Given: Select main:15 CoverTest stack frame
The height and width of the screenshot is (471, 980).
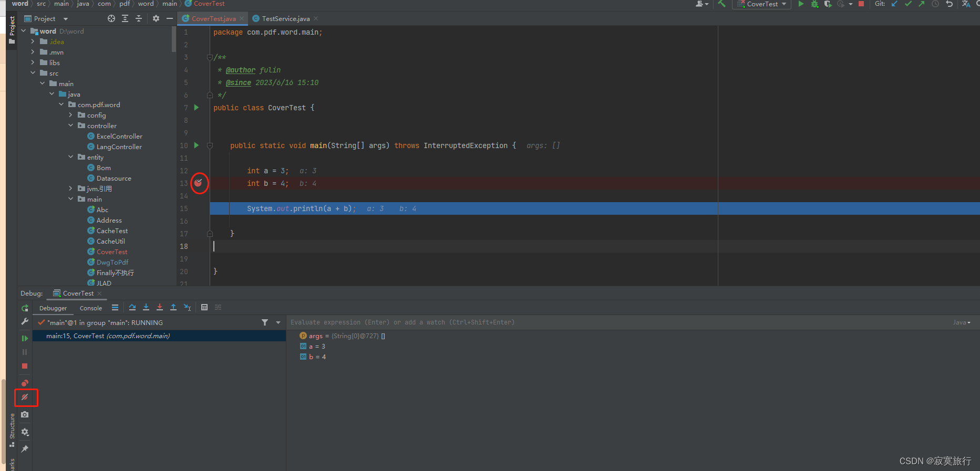Looking at the screenshot, I should tap(159, 336).
